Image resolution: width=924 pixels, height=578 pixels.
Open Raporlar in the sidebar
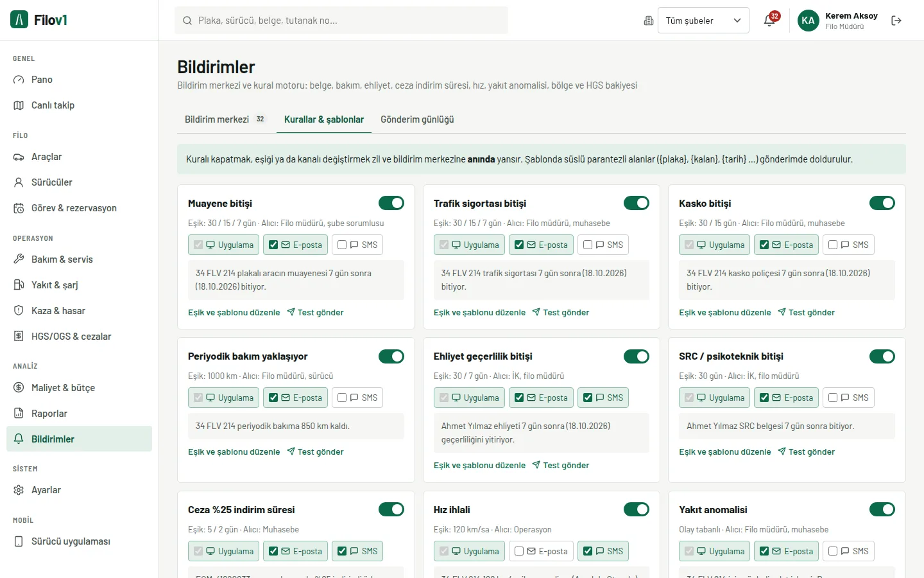tap(80, 414)
